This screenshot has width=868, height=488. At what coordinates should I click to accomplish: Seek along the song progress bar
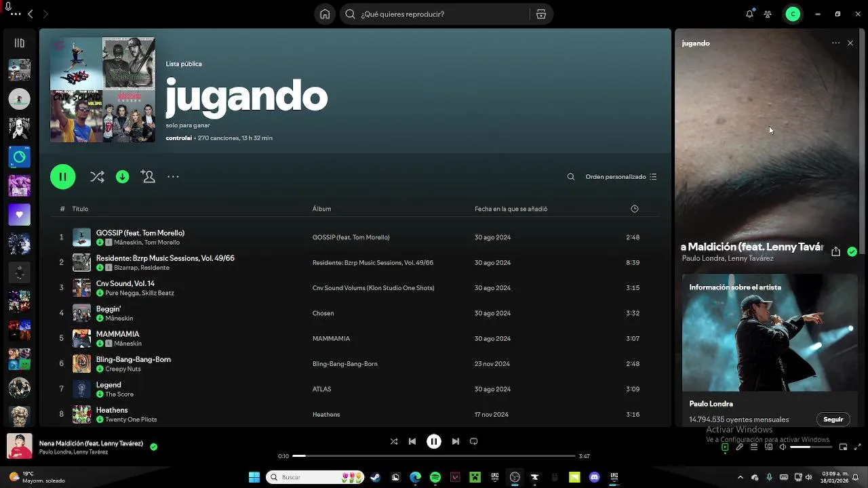[x=434, y=456]
